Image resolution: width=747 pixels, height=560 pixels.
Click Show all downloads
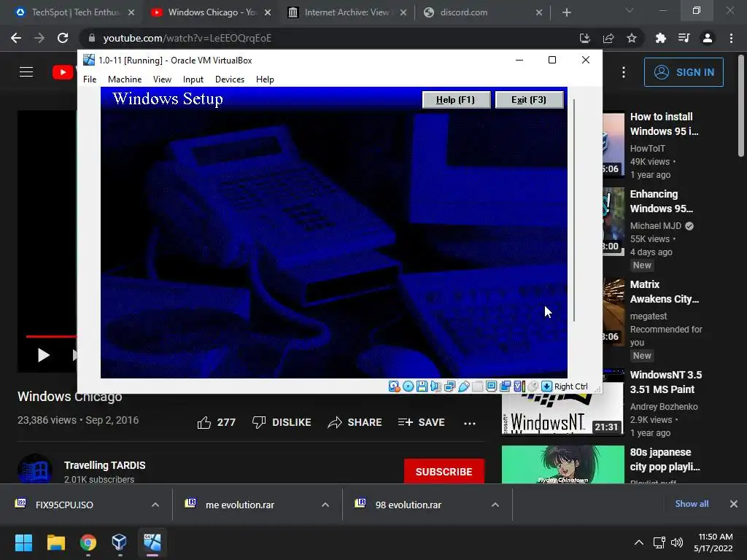point(692,504)
